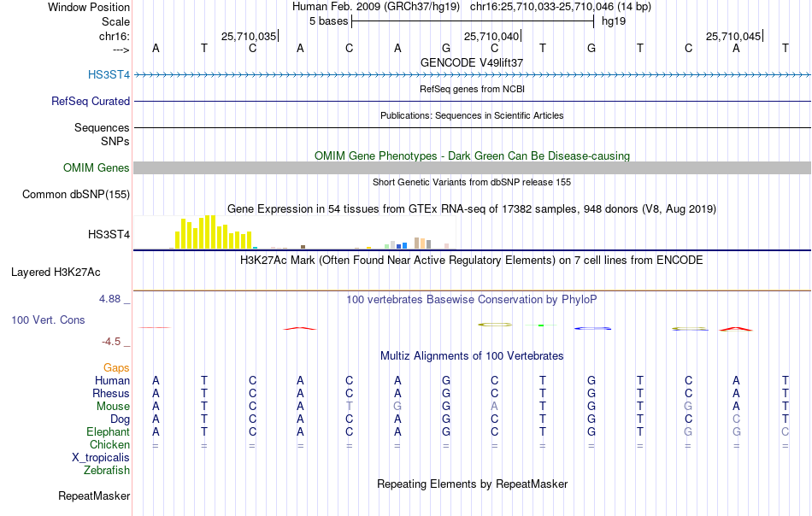Viewport: 812px width, 516px height.
Task: Click the Multiz Alignments of 100 Vertebrates title
Action: pos(472,356)
